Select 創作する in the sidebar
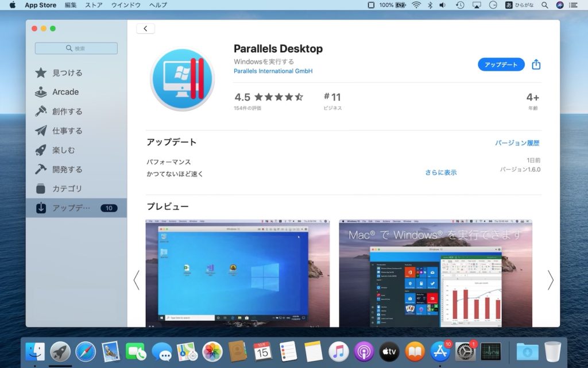The height and width of the screenshot is (368, 588). tap(76, 112)
